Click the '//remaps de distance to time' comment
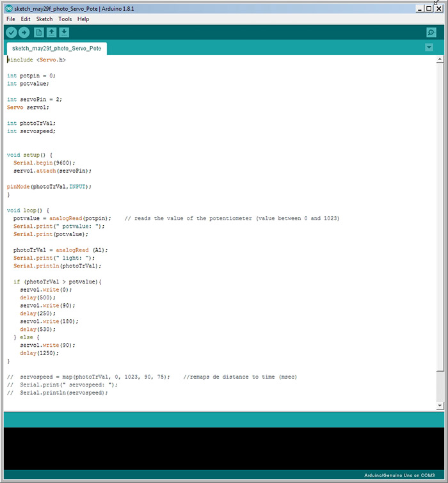The width and height of the screenshot is (448, 483). click(240, 377)
